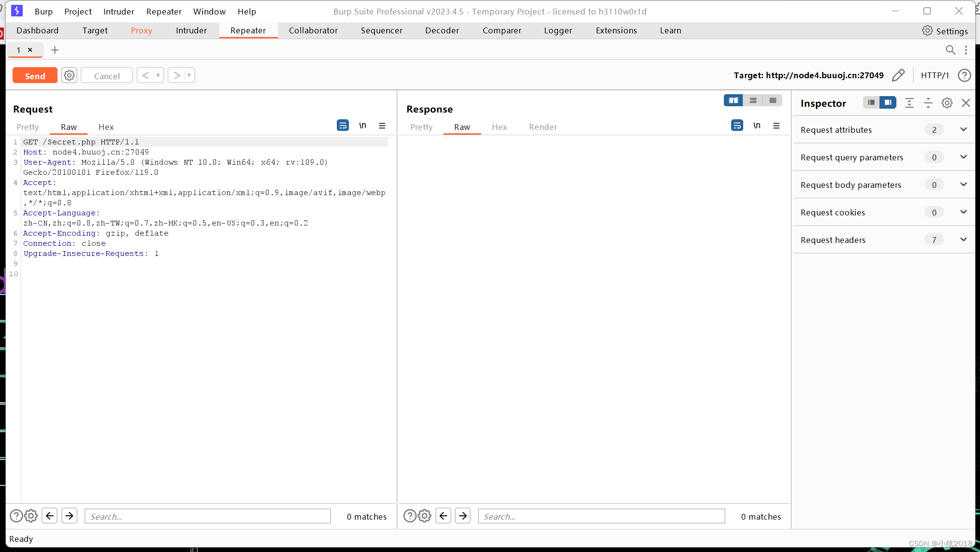Click the search magnifier icon on the tab bar
Screen dimensions: 980x552
(950, 50)
